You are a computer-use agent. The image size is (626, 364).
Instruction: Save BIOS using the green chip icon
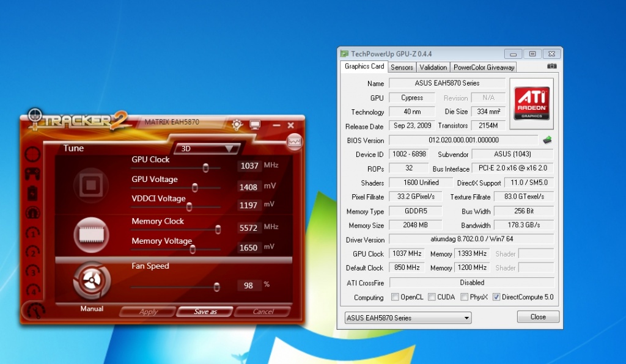point(547,140)
